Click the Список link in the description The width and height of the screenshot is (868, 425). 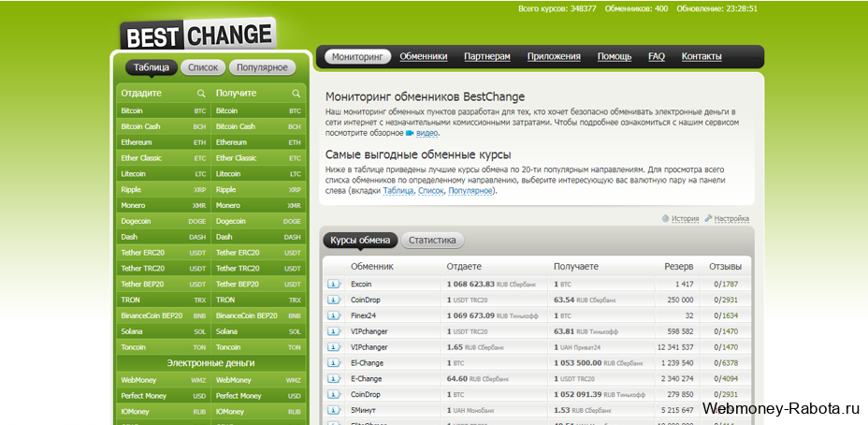(x=430, y=191)
